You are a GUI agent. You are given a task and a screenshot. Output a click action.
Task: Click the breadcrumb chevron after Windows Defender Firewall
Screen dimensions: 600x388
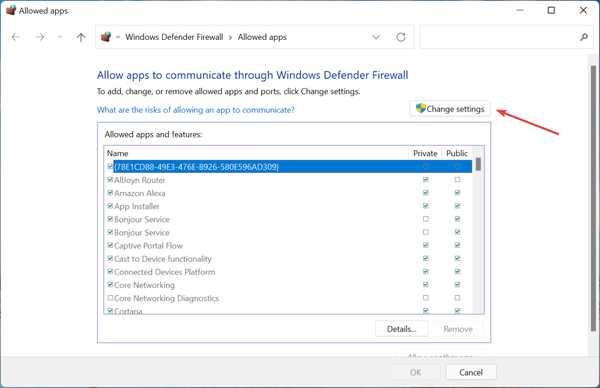point(230,37)
